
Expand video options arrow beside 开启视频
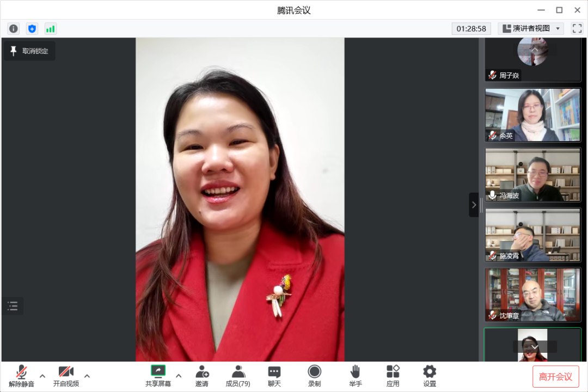[x=87, y=376]
